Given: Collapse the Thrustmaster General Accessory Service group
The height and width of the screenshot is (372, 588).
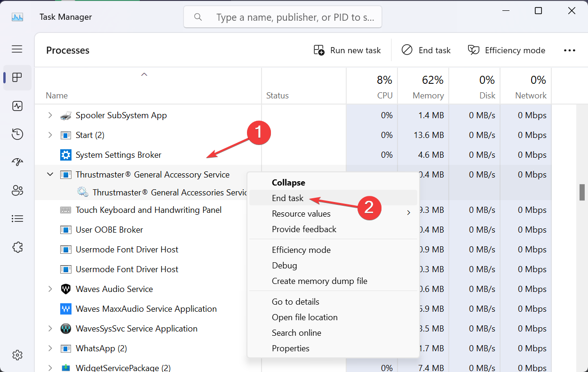Looking at the screenshot, I should coord(50,174).
